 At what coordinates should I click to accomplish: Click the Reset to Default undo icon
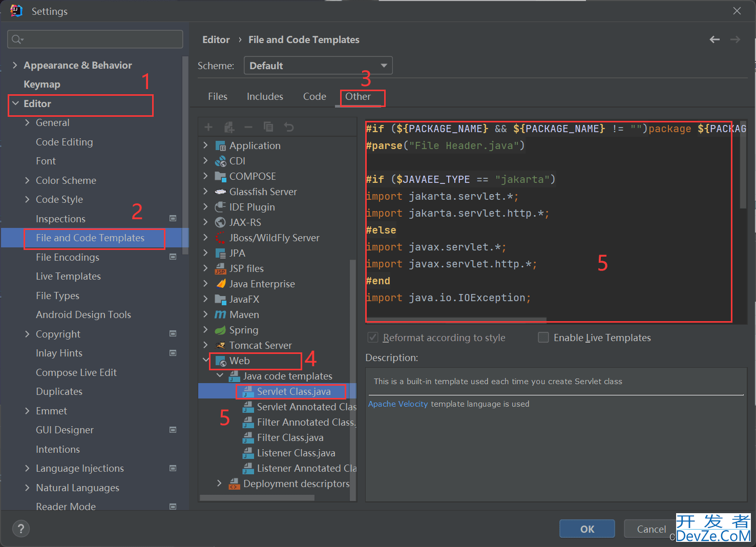pos(289,127)
